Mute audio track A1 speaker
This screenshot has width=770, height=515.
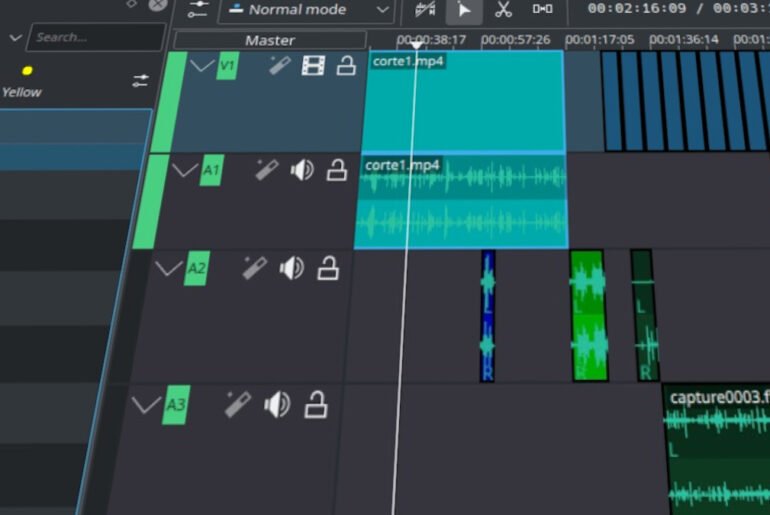point(301,170)
